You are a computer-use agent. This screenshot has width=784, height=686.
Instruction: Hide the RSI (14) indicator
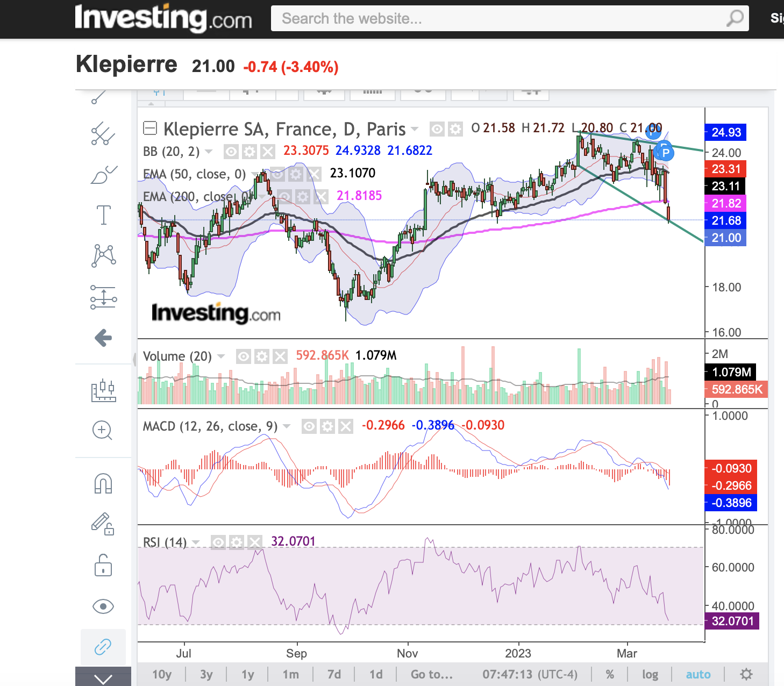(x=218, y=542)
